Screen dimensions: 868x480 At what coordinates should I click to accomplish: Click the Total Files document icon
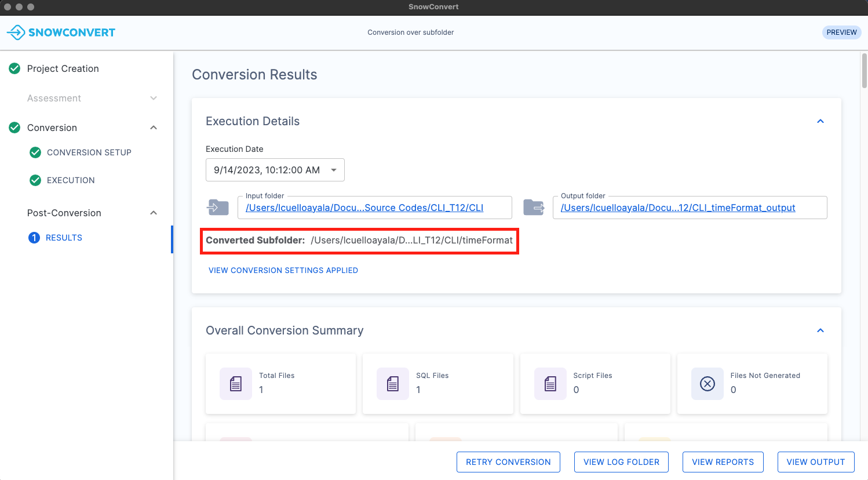(236, 384)
